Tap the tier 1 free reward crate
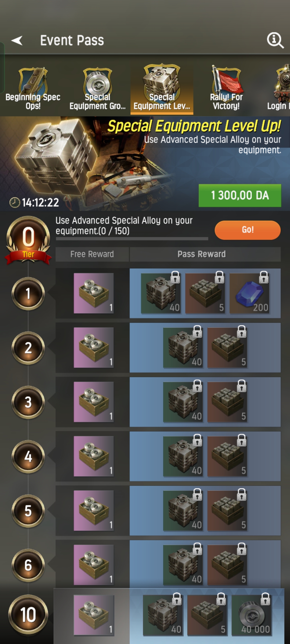The image size is (290, 644). [x=94, y=293]
